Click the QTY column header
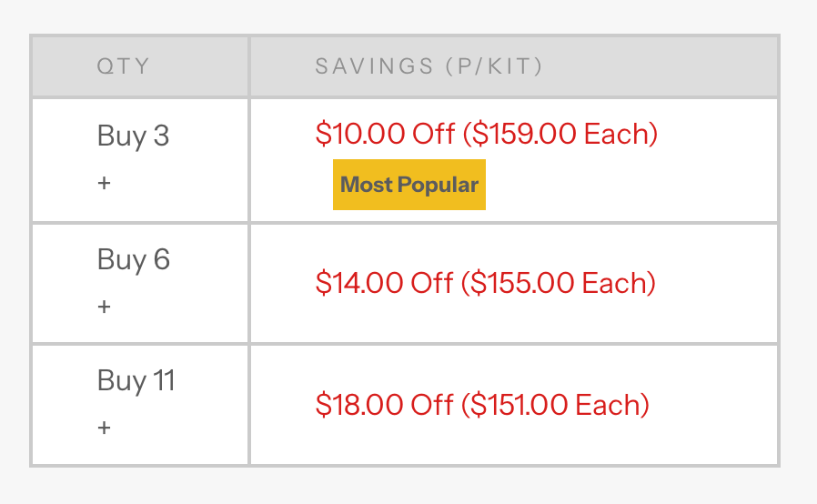 pos(123,66)
